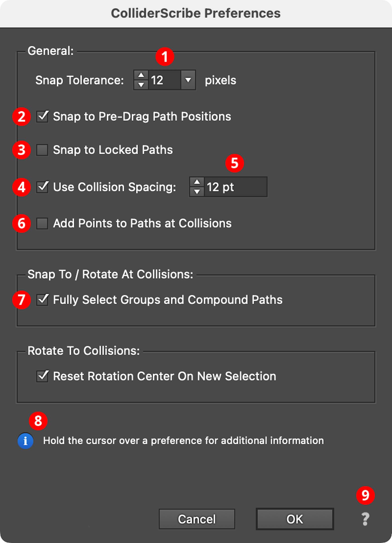Enable Snap to Locked Paths

click(42, 150)
